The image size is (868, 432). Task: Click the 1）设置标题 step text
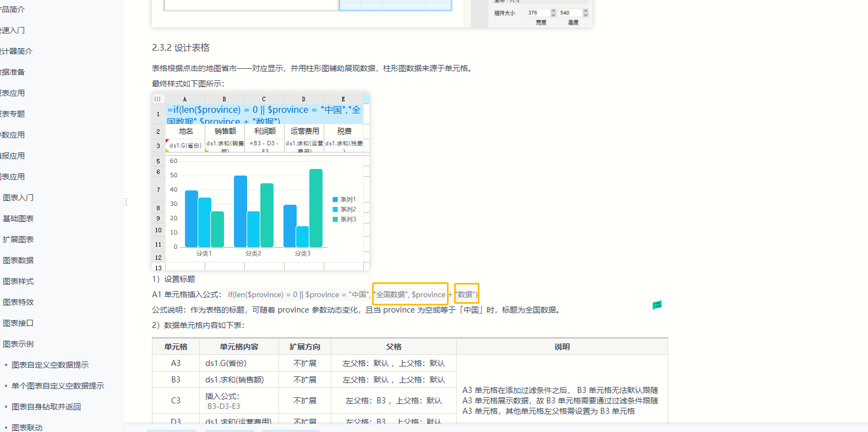[x=173, y=279]
